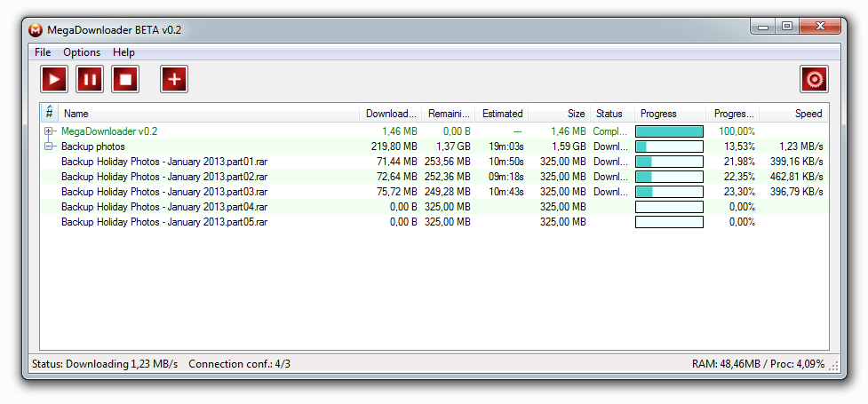
Task: Sort by the Estimated column header
Action: tap(502, 113)
